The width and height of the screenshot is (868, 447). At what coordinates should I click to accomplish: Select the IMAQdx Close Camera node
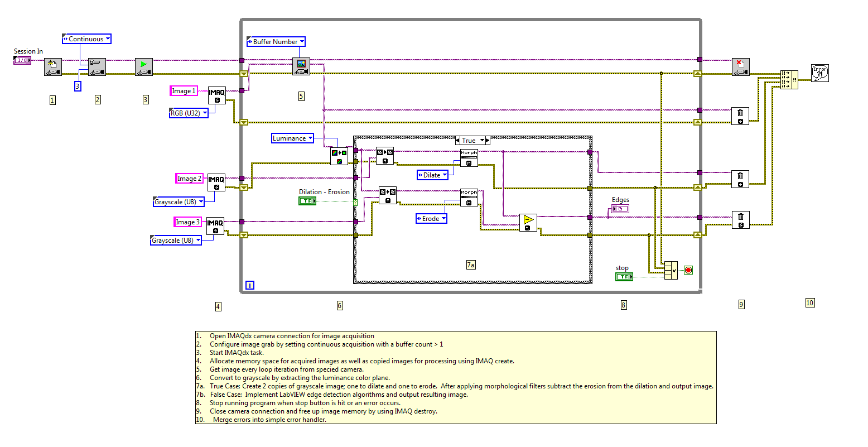click(x=741, y=67)
